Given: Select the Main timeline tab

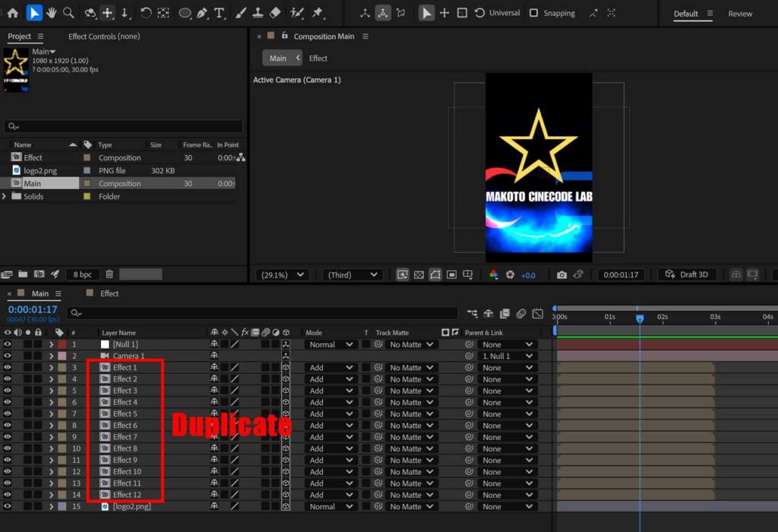Looking at the screenshot, I should (40, 293).
